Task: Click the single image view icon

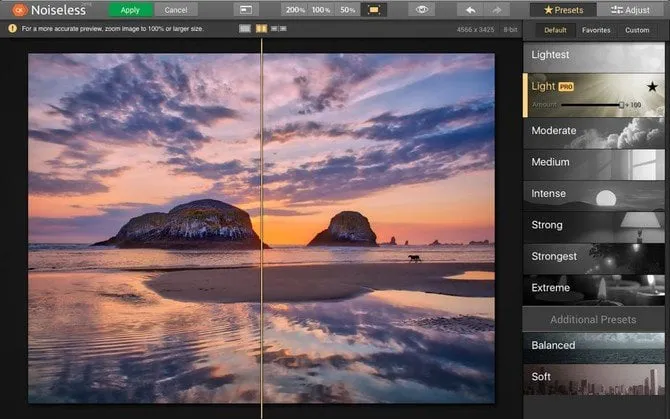Action: click(x=245, y=29)
